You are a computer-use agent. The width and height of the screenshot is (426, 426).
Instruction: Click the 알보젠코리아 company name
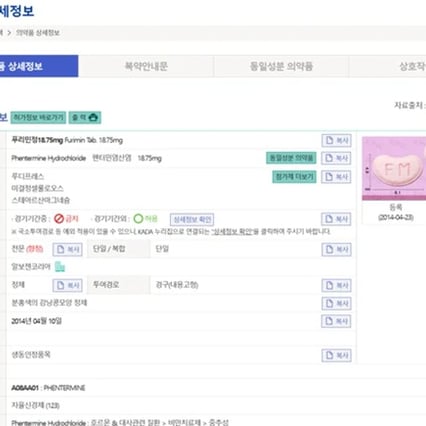pyautogui.click(x=31, y=267)
